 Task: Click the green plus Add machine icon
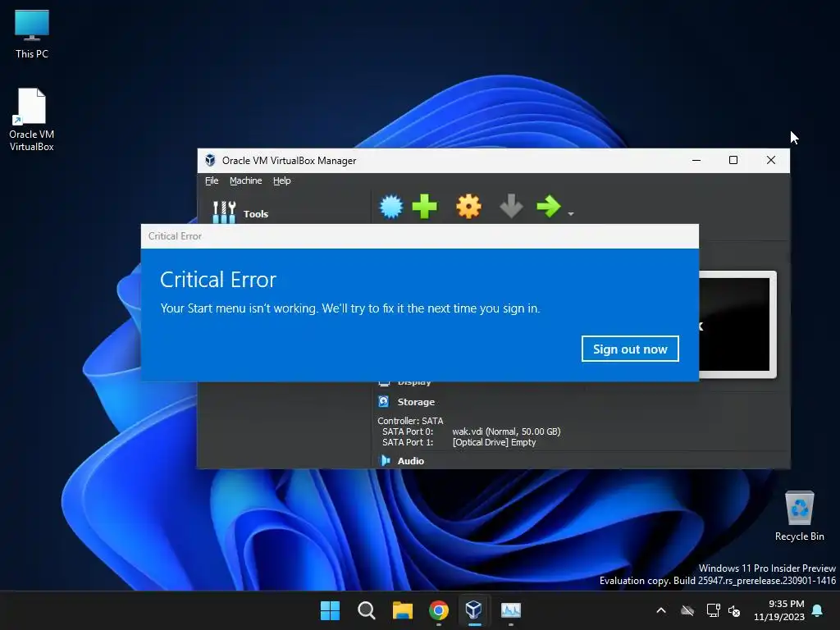point(425,206)
